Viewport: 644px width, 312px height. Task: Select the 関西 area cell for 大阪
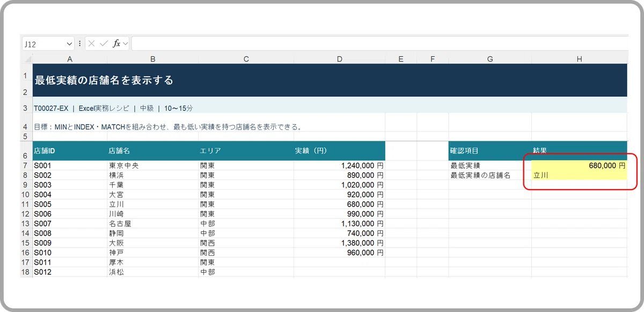[x=246, y=243]
